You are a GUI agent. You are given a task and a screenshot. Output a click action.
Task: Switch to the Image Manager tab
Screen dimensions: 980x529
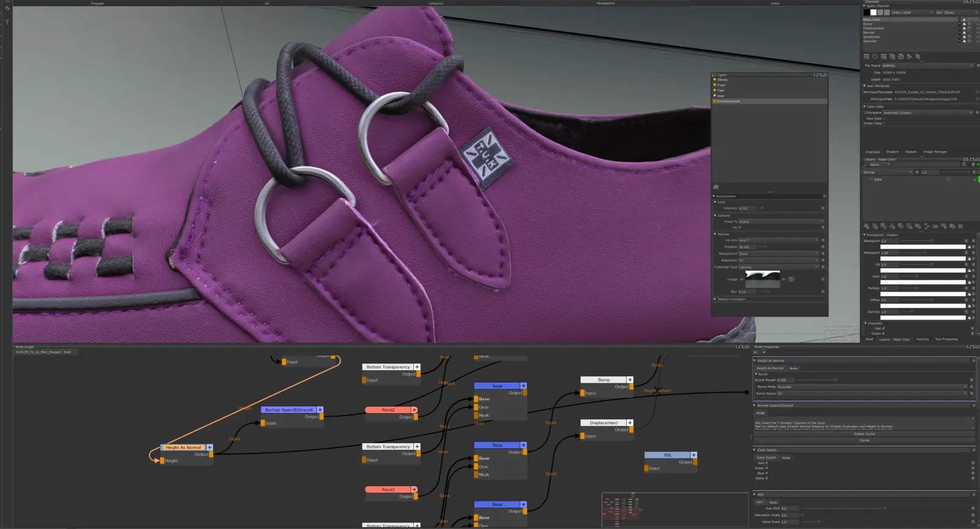click(x=935, y=151)
